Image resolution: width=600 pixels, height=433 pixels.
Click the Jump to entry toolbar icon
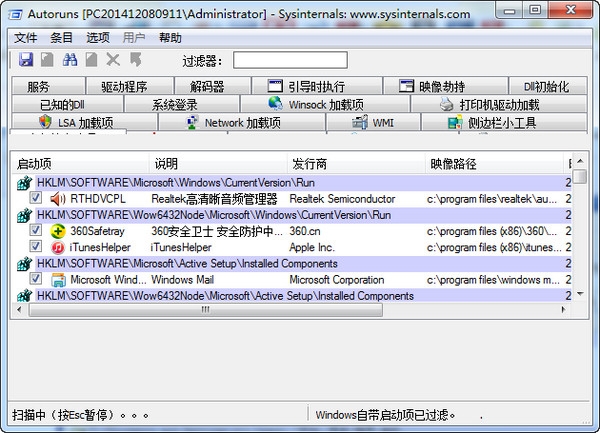coord(135,60)
